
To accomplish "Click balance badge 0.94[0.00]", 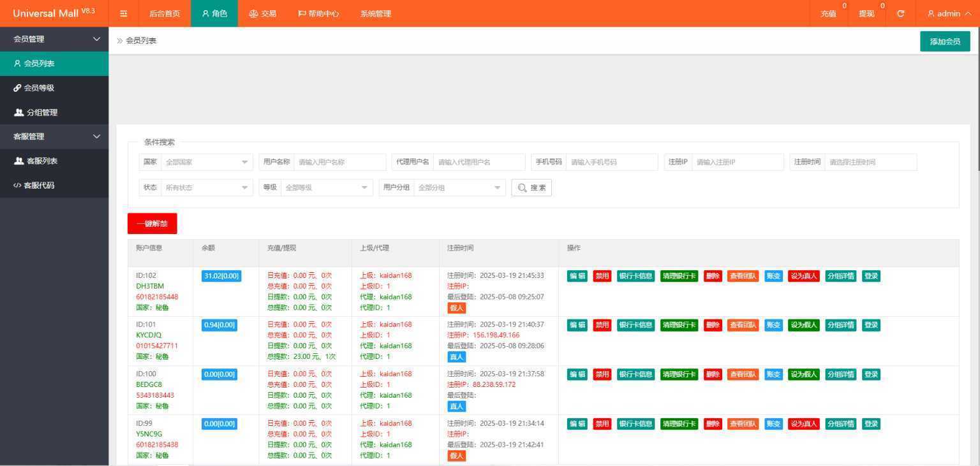I will [219, 325].
